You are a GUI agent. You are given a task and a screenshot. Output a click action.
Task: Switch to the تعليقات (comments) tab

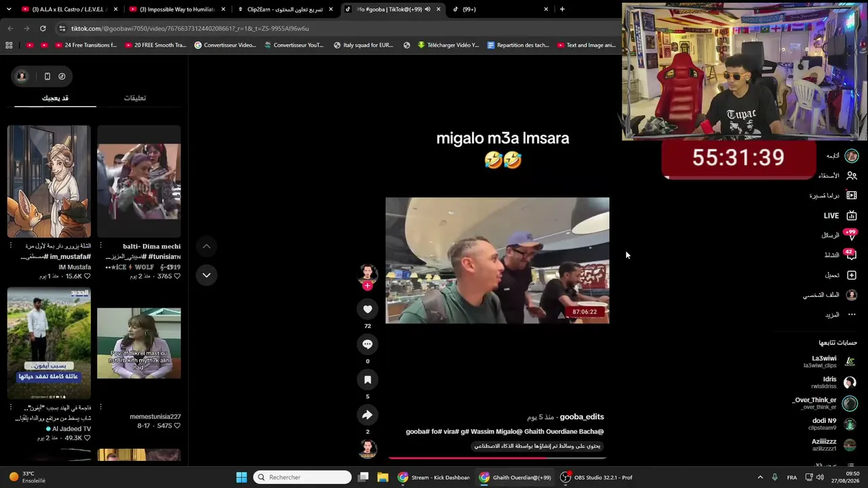pyautogui.click(x=135, y=98)
